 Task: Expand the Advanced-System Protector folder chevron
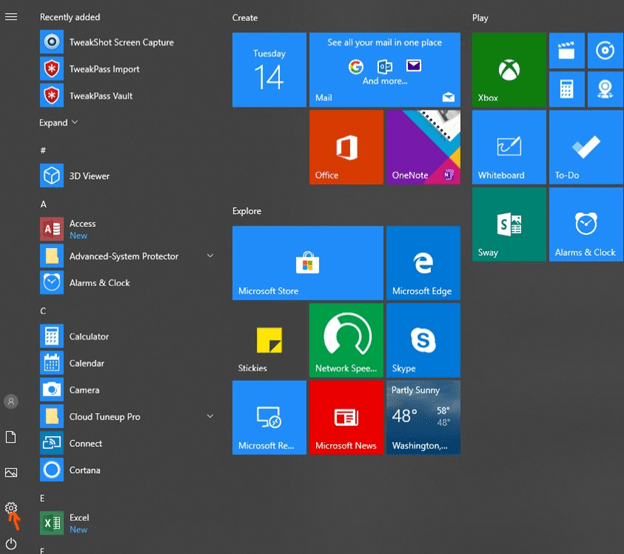point(210,256)
